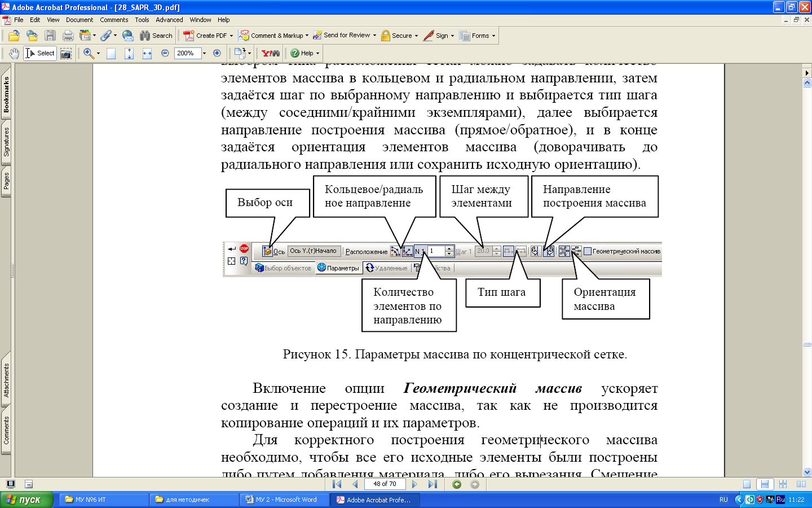This screenshot has width=812, height=508.
Task: Click the пуск Start button
Action: [27, 500]
